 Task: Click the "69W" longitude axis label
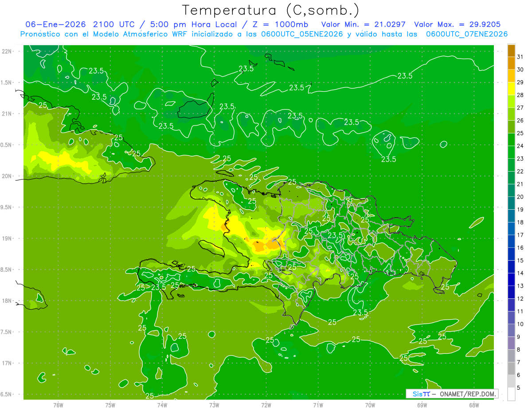pos(422,405)
